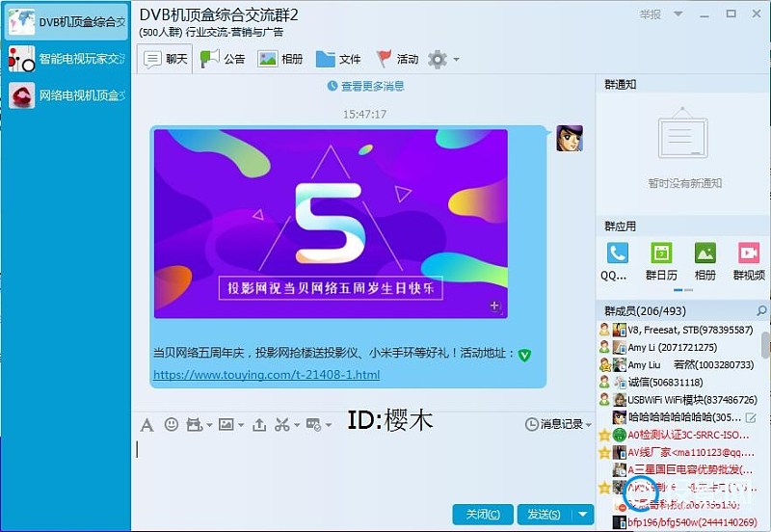This screenshot has height=532, width=771.
Task: Search group members with magnifier icon
Action: click(x=761, y=310)
